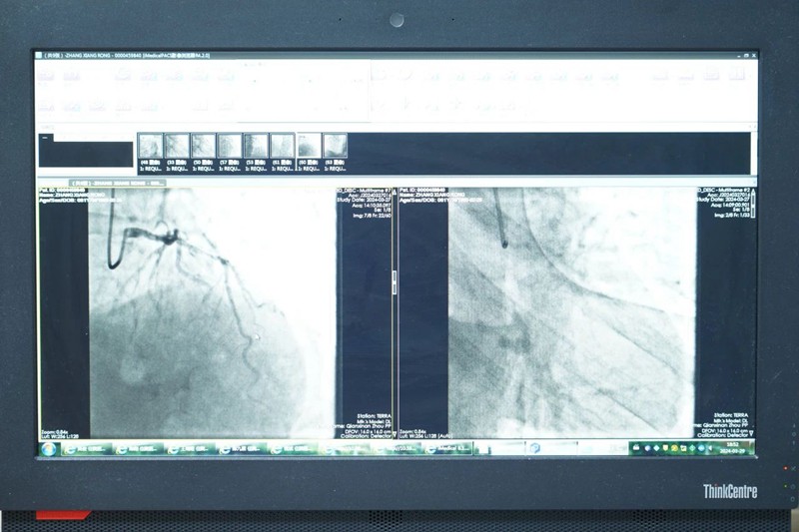Open the last thumbnail in the series strip
799x532 pixels.
[x=335, y=147]
